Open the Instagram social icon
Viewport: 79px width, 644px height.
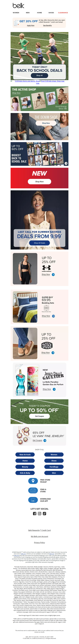click(39, 513)
